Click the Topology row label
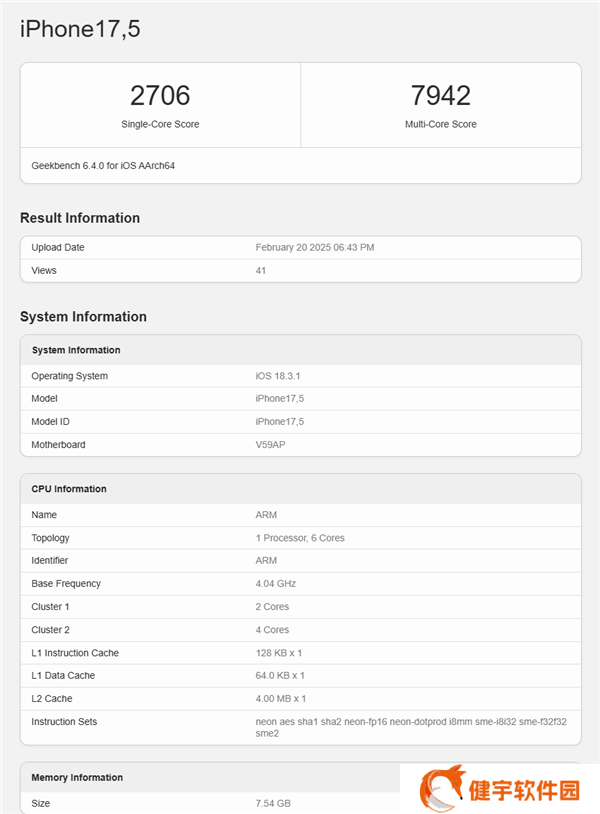Viewport: 600px width, 814px height. click(50, 538)
